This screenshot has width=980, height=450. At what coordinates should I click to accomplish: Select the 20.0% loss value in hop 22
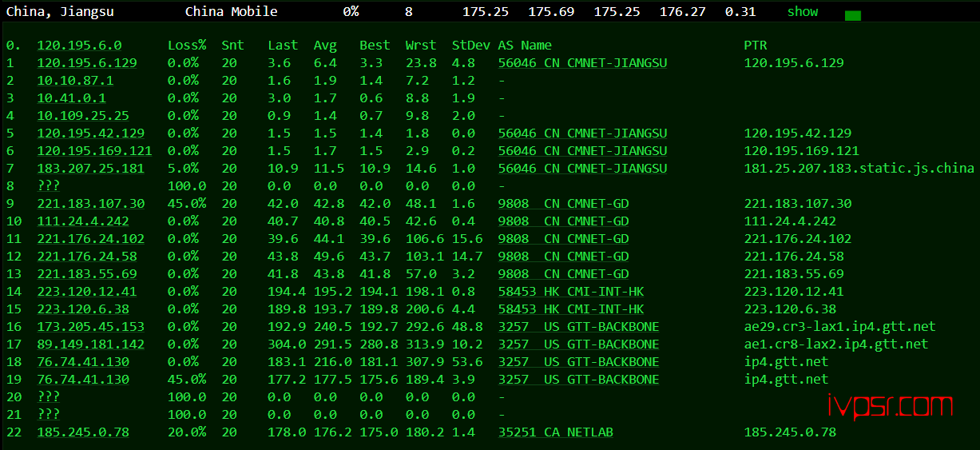(x=187, y=432)
